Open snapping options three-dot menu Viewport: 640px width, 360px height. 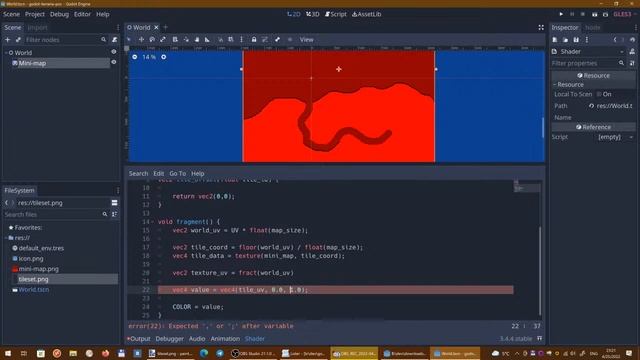[x=241, y=40]
